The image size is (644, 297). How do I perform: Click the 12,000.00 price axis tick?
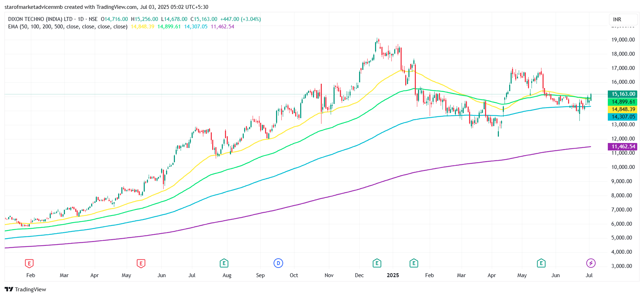(x=623, y=139)
